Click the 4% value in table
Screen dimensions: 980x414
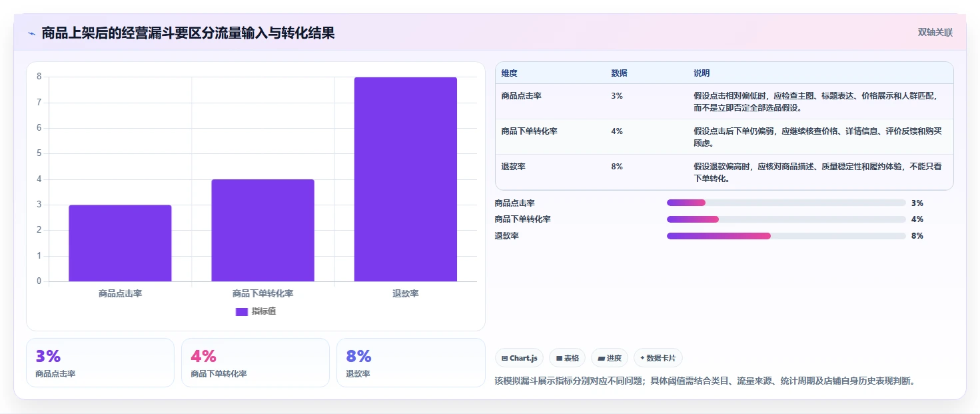tap(617, 131)
